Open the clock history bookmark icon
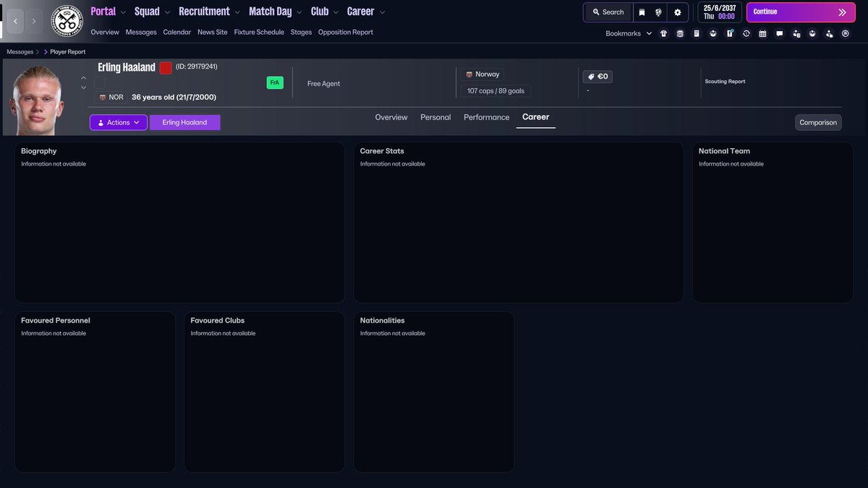Viewport: 868px width, 488px height. (746, 33)
